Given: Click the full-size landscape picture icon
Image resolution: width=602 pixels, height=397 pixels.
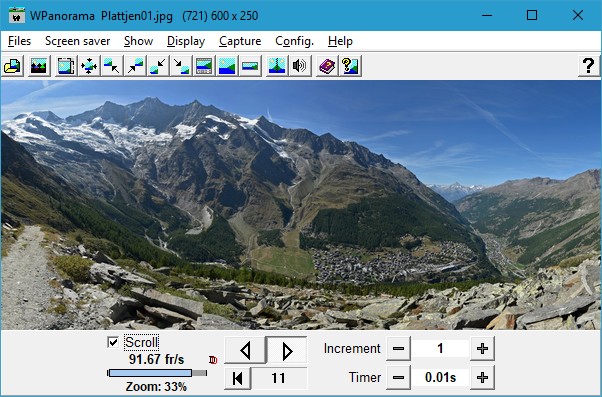Looking at the screenshot, I should pyautogui.click(x=227, y=66).
